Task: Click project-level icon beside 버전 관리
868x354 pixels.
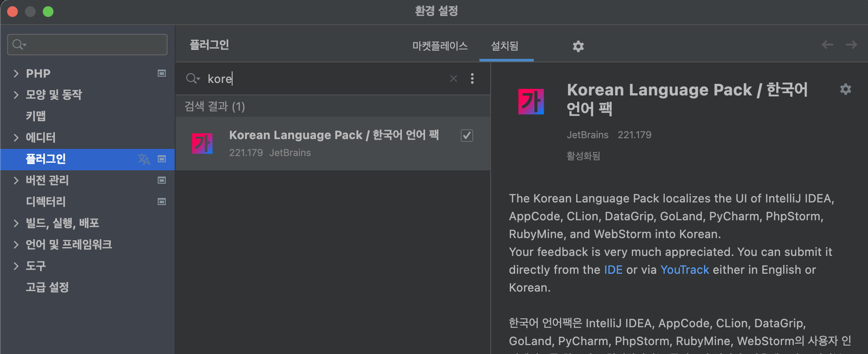Action: (162, 180)
